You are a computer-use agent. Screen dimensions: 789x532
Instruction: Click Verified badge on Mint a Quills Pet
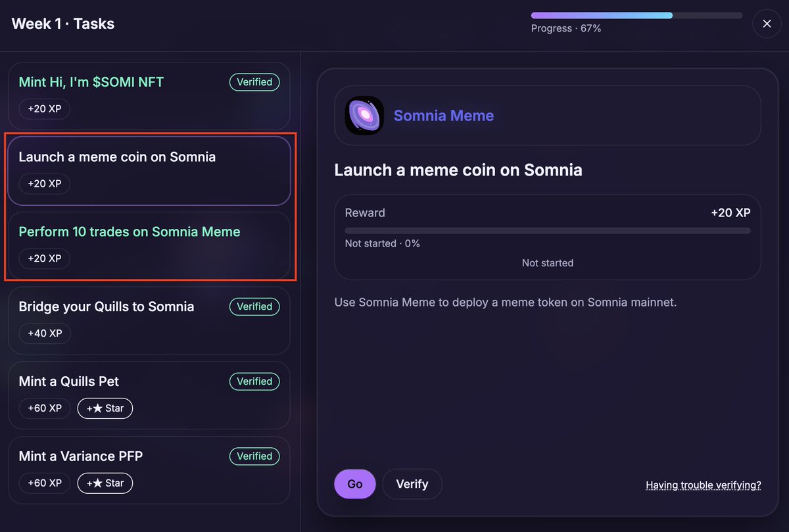pyautogui.click(x=254, y=381)
